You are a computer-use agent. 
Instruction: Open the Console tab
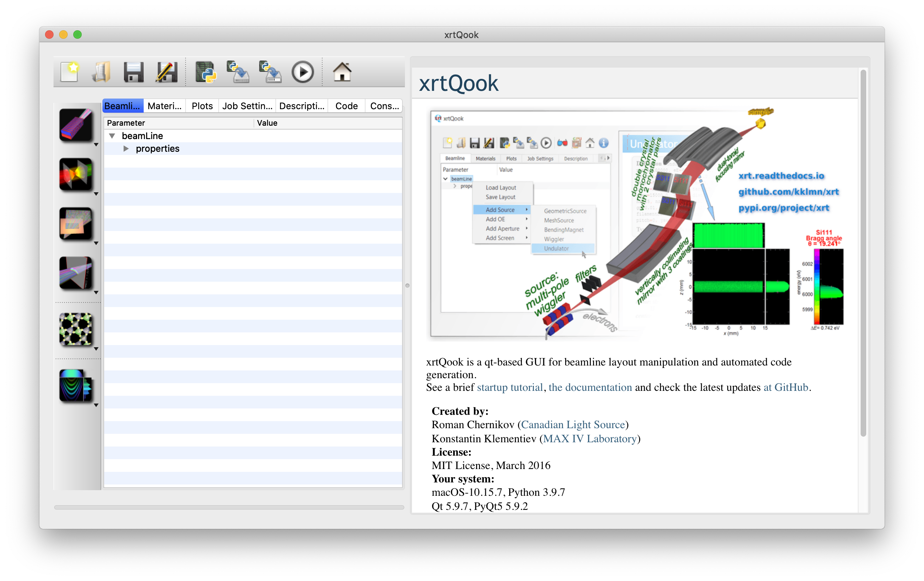coord(384,106)
